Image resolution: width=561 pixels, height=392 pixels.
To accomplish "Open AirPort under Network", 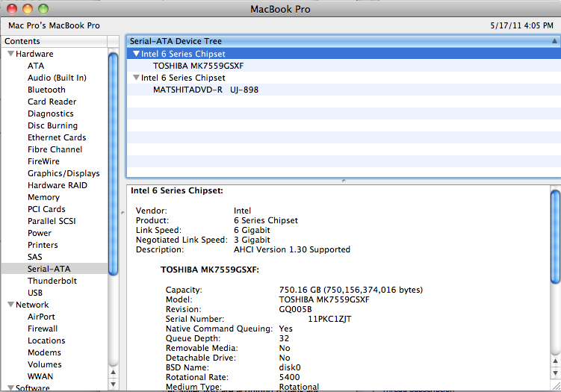I will click(x=41, y=317).
